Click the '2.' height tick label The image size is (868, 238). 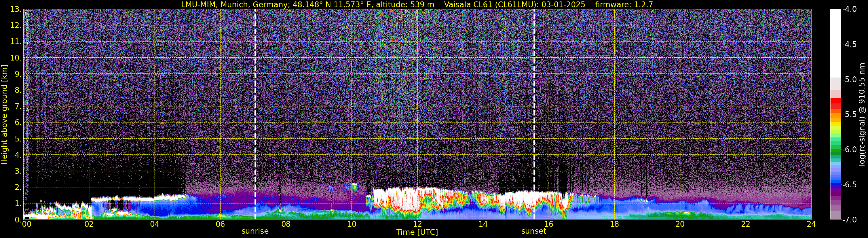click(x=18, y=187)
